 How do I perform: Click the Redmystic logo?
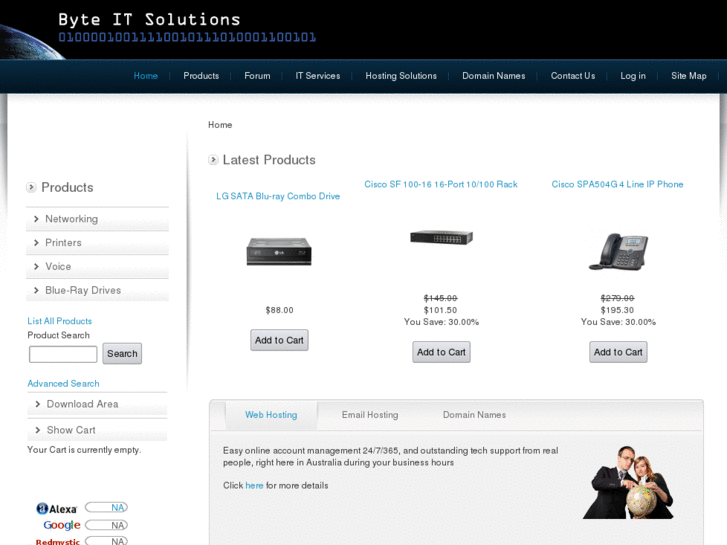click(57, 541)
